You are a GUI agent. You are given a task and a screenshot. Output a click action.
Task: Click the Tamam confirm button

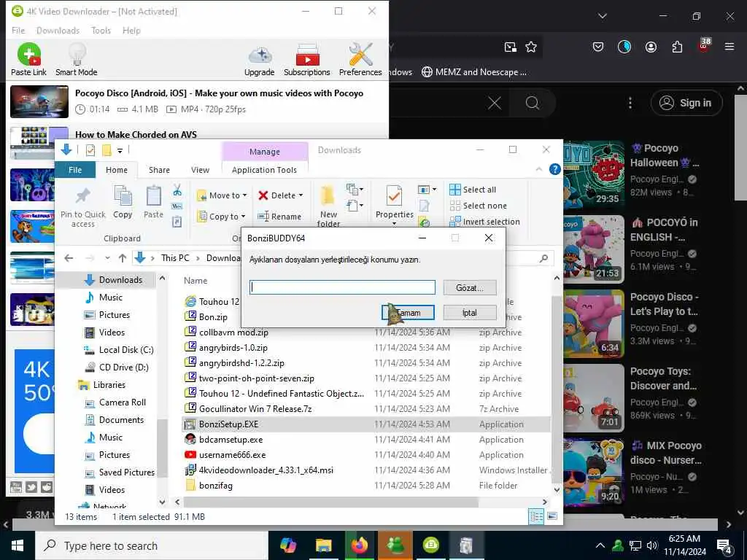tap(409, 313)
